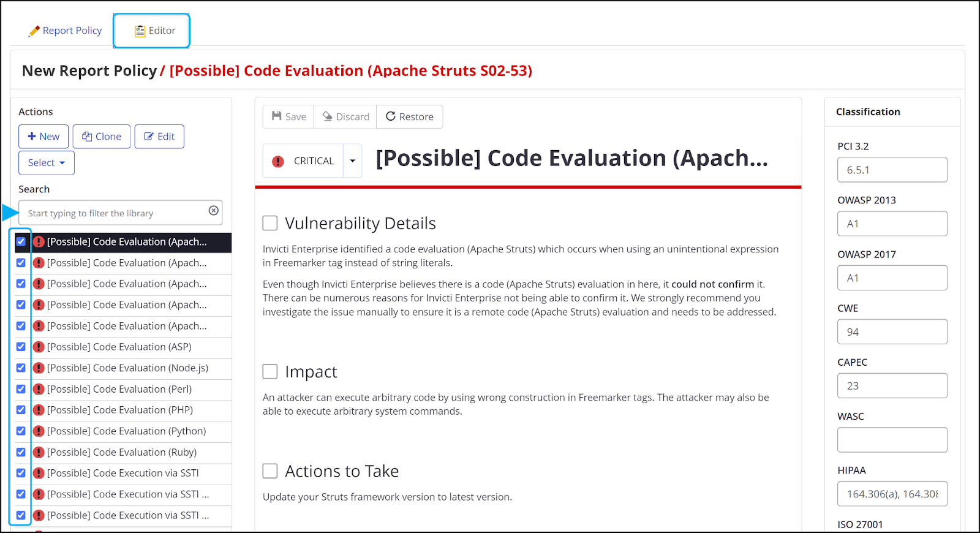Select the Save disk icon
The image size is (980, 533).
(279, 116)
